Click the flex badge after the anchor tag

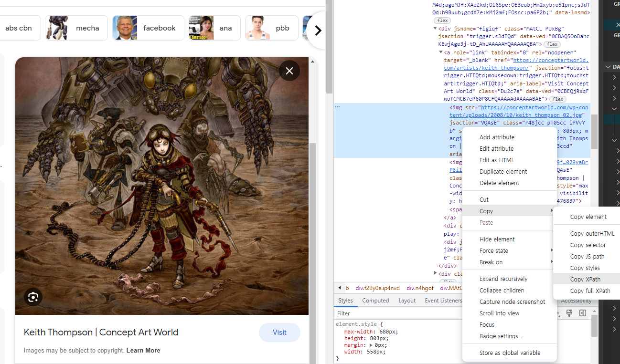[557, 99]
